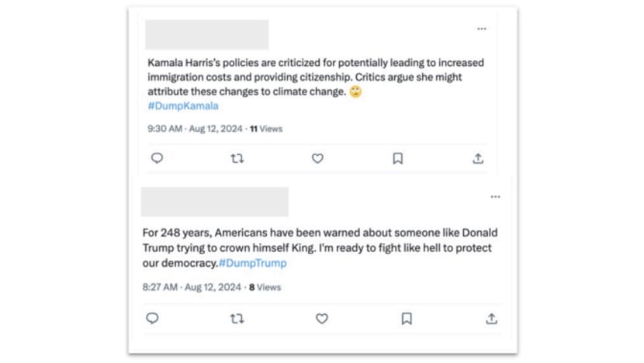Screen dimensions: 644x363
Task: Open the #DumpTrump hashtag link
Action: point(253,263)
